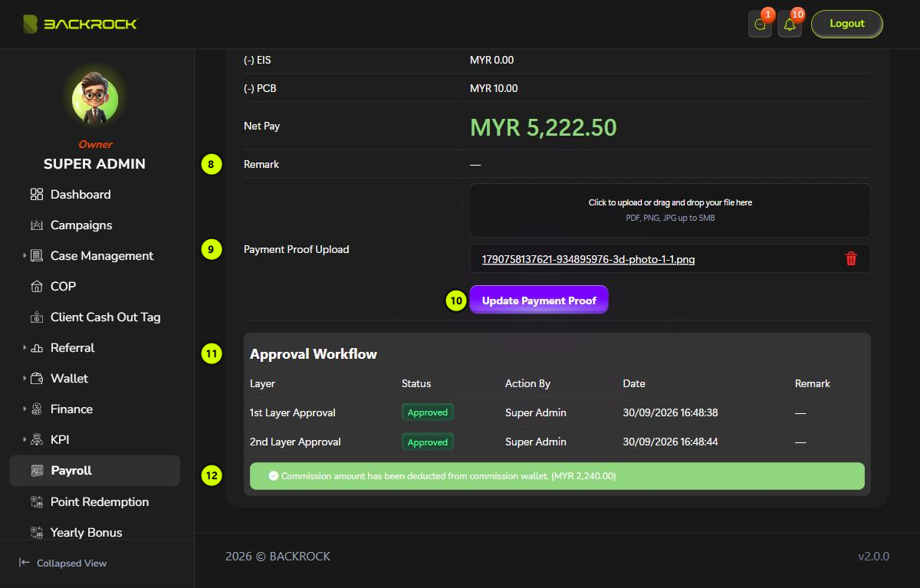Click the v2.0.0 version text
Screen dimensions: 920x588
873,556
